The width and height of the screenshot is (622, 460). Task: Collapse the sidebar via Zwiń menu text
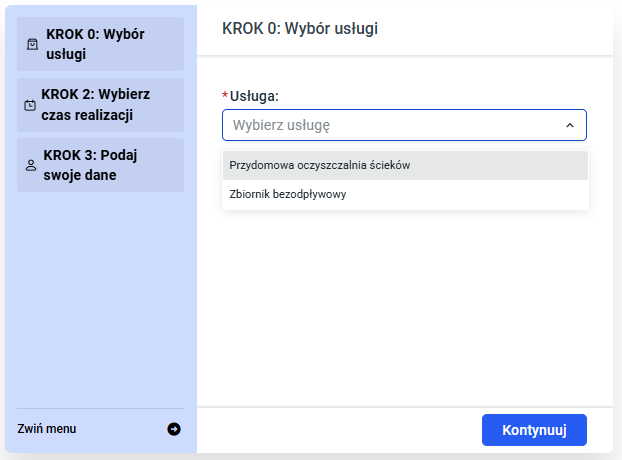47,429
